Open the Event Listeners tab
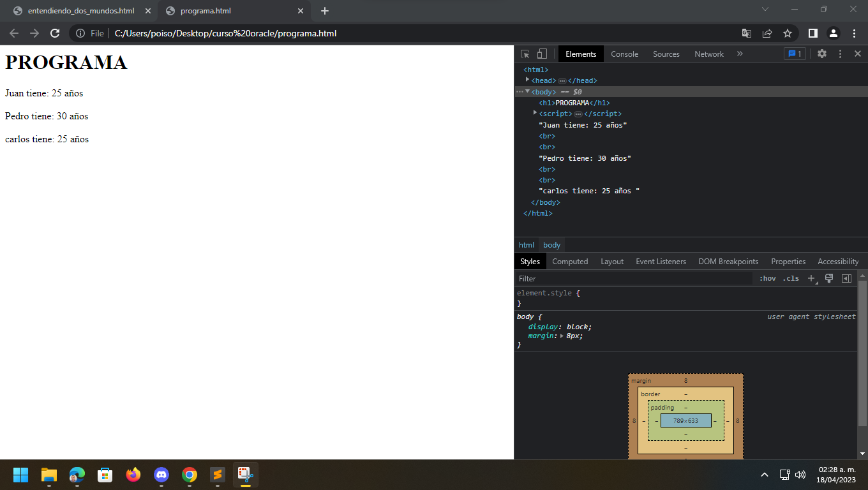868x490 pixels. (661, 262)
